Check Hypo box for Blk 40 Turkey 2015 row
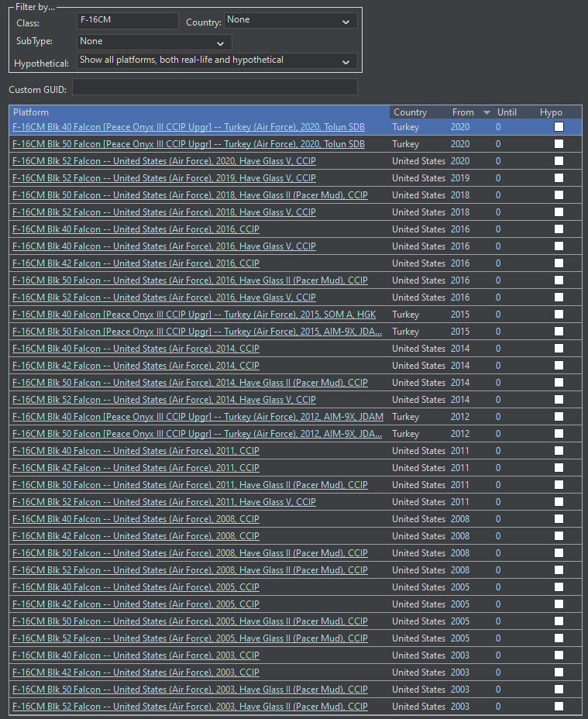The height and width of the screenshot is (719, 588). [559, 315]
